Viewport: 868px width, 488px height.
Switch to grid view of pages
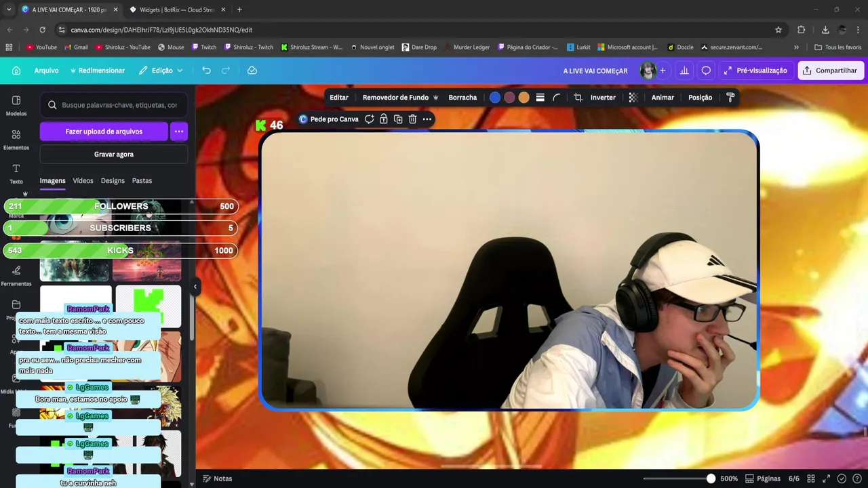(811, 479)
